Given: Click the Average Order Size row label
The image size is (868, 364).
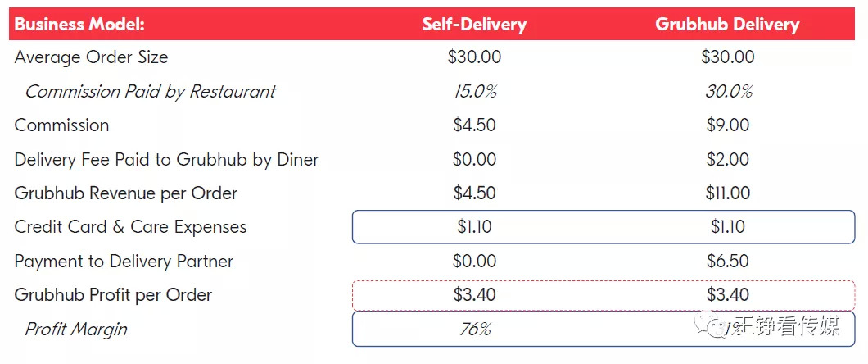Looking at the screenshot, I should pos(91,57).
